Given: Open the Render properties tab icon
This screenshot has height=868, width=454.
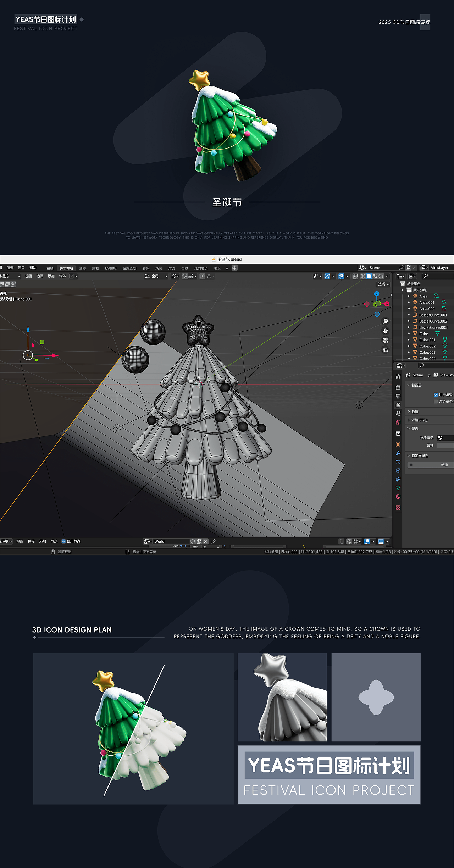Looking at the screenshot, I should 398,387.
